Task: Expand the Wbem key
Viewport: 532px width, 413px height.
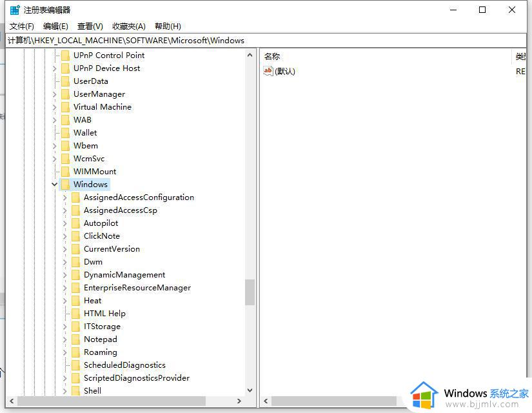Action: [54, 146]
